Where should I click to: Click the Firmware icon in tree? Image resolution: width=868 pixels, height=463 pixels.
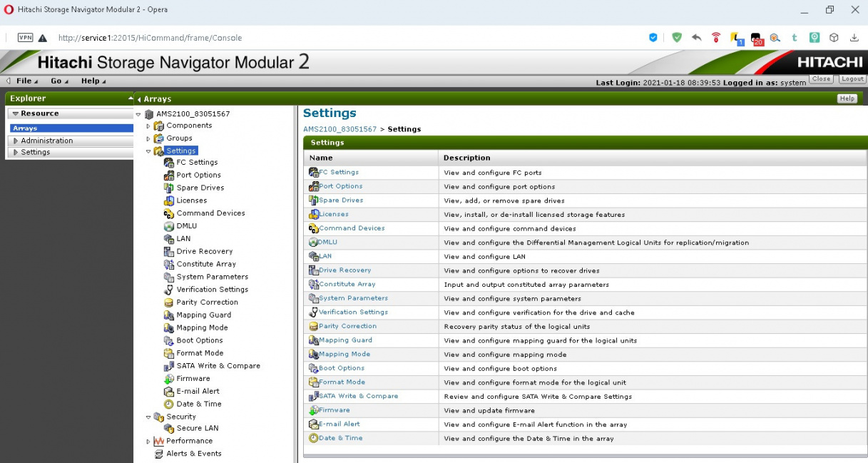[x=169, y=379]
